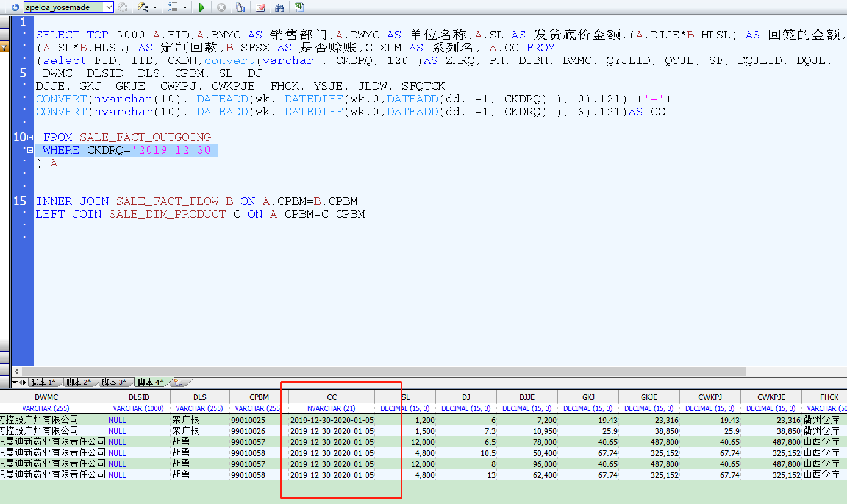Click the highlighted date '2019-12-30' in query

[175, 150]
